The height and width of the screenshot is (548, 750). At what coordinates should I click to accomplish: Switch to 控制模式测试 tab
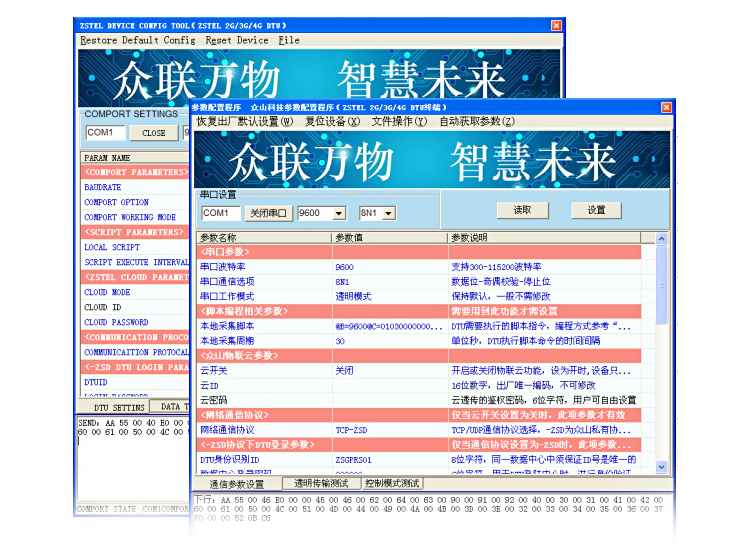point(392,483)
